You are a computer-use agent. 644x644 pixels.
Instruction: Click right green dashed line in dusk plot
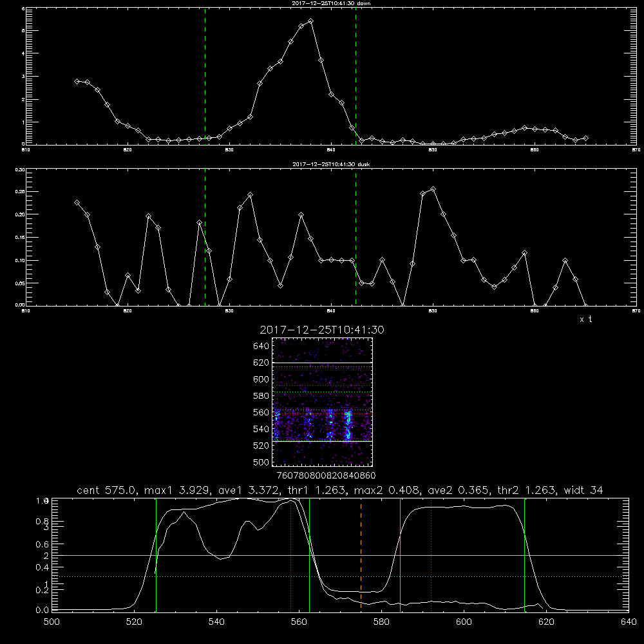(x=355, y=237)
